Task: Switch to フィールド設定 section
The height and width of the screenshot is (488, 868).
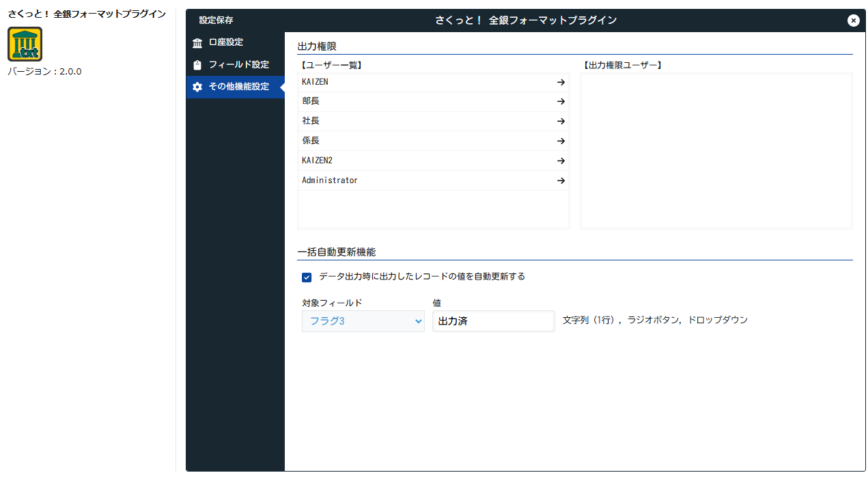Action: (236, 65)
